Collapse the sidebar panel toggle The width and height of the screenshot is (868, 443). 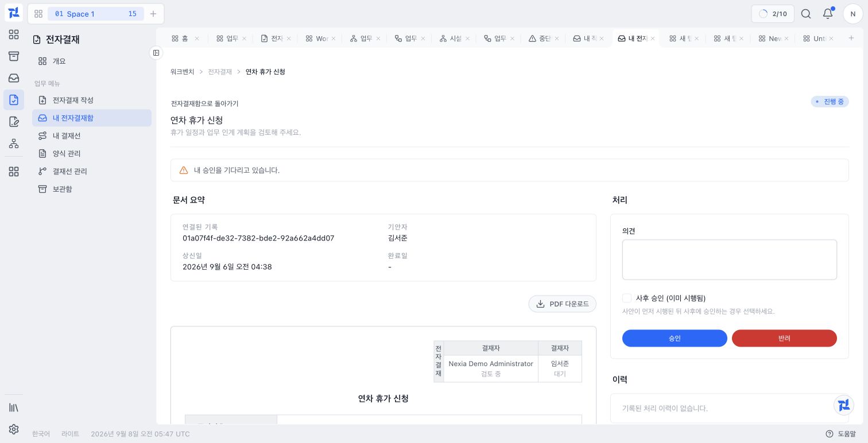tap(156, 53)
